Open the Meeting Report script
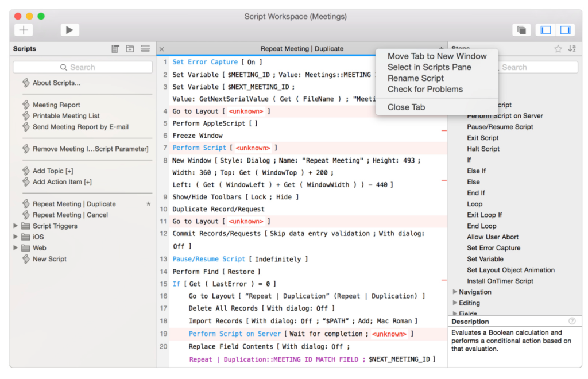This screenshot has height=379, width=588. coord(56,105)
